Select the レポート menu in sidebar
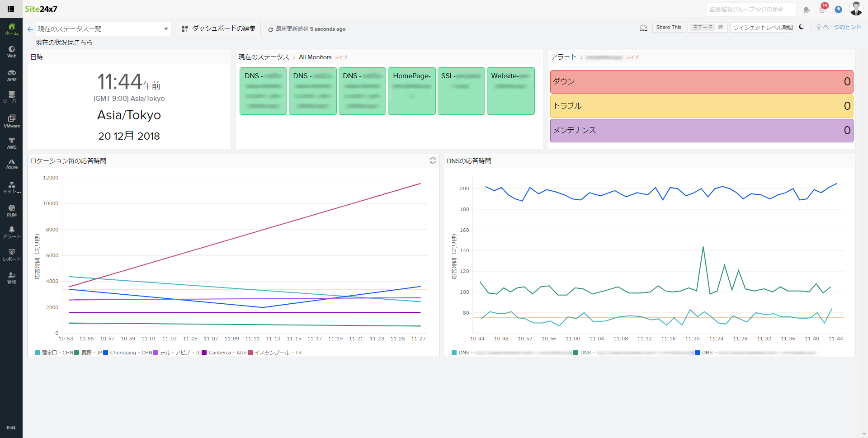This screenshot has height=438, width=868. tap(12, 255)
